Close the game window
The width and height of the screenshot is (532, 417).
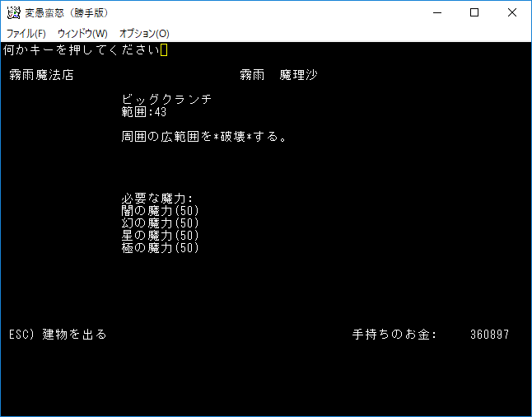point(512,12)
